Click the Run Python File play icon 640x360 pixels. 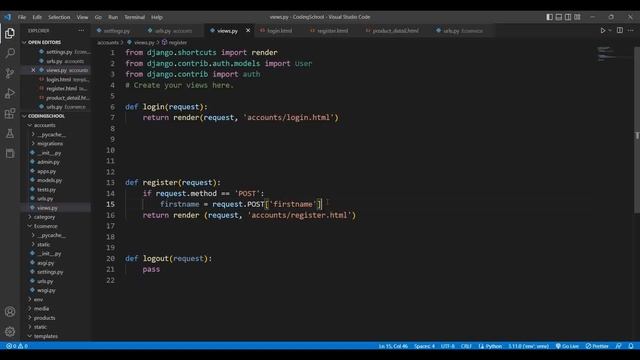click(602, 31)
